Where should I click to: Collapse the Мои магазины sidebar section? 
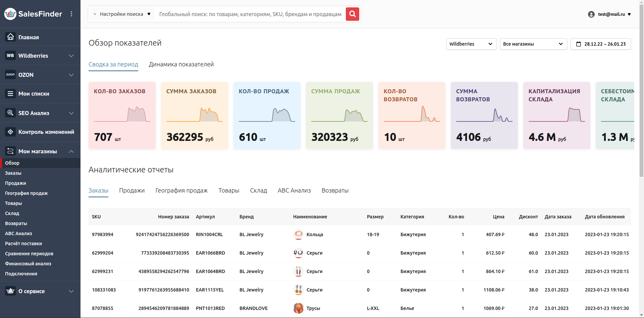pyautogui.click(x=71, y=151)
